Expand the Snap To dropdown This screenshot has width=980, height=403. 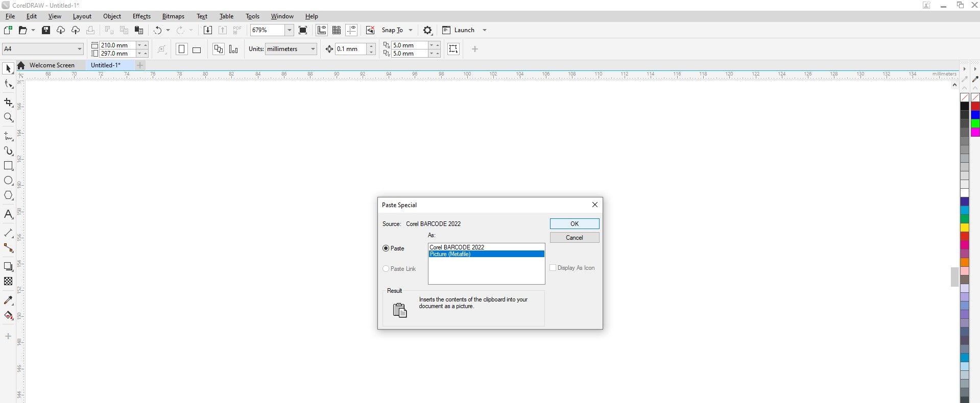(411, 30)
